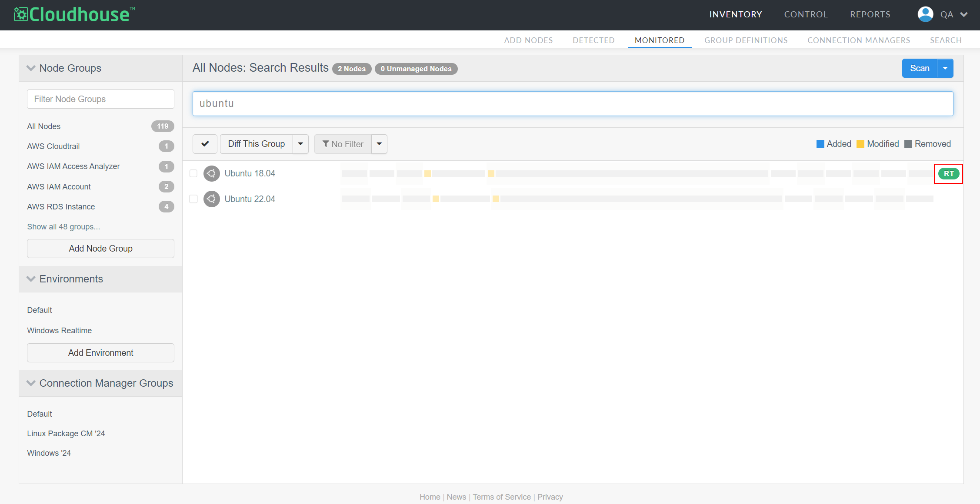Viewport: 980px width, 504px height.
Task: Open the Home footer link
Action: click(430, 497)
